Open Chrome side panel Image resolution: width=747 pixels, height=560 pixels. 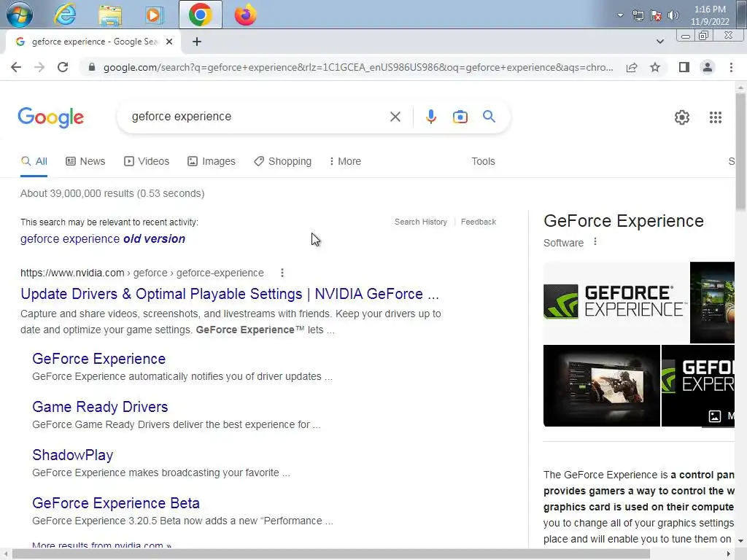point(684,67)
